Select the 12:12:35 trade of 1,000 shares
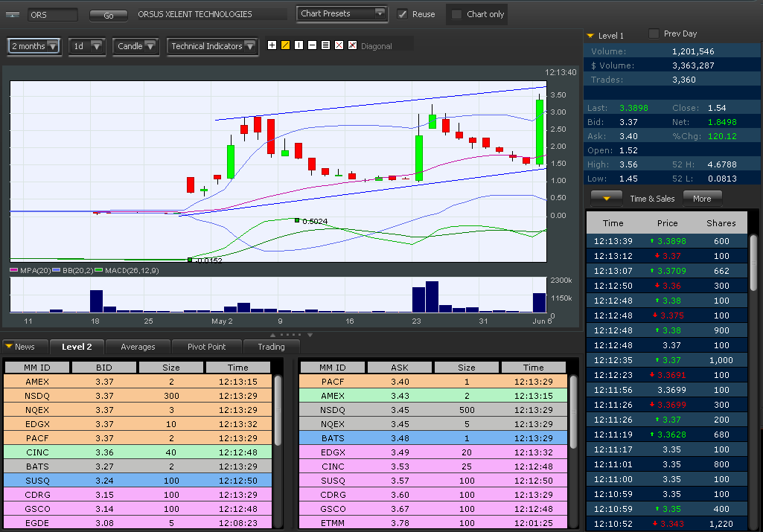The width and height of the screenshot is (763, 532). click(667, 360)
